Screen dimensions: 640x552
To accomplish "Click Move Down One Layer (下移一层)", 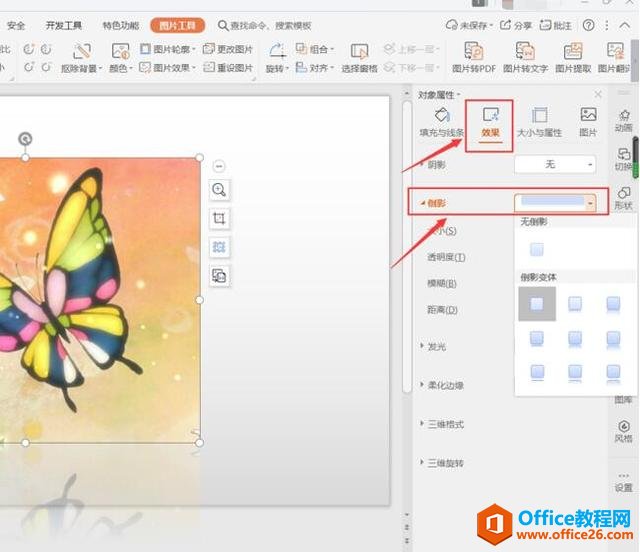I will (x=411, y=67).
